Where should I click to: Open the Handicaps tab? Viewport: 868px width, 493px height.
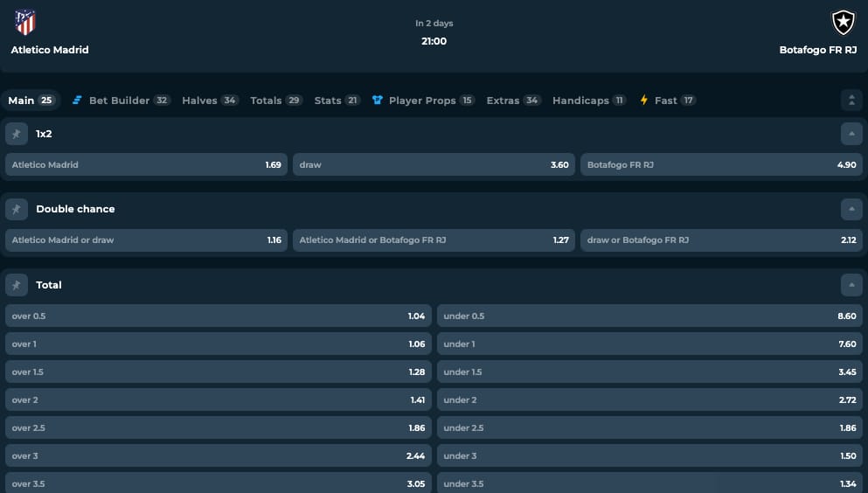[589, 101]
